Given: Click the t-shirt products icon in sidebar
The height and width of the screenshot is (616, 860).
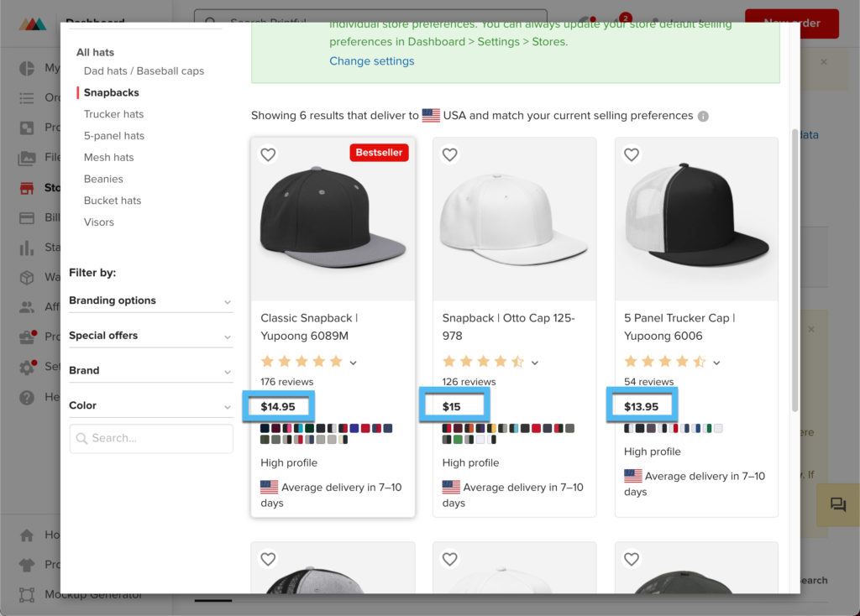Looking at the screenshot, I should tap(26, 565).
